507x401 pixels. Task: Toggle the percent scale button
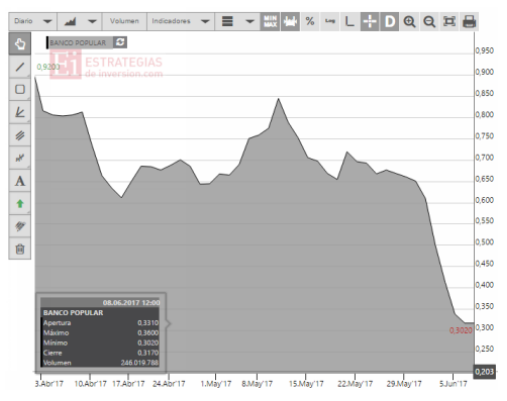(310, 22)
